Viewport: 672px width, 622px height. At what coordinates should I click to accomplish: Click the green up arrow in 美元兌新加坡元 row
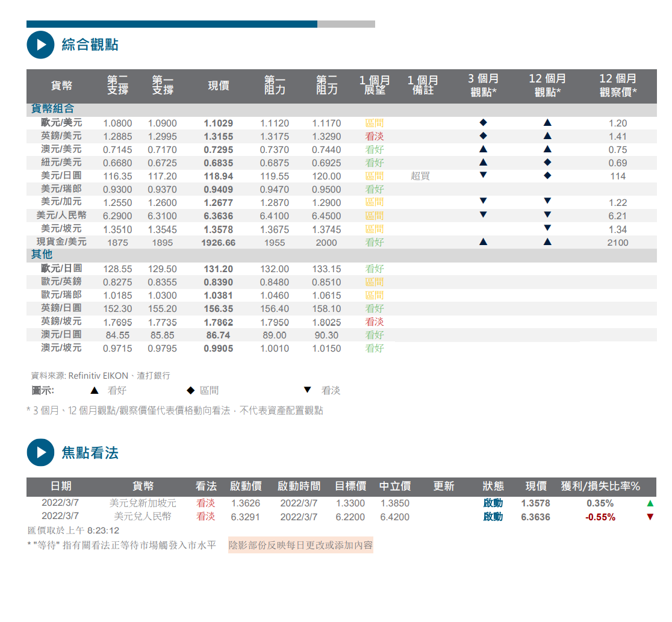(650, 503)
